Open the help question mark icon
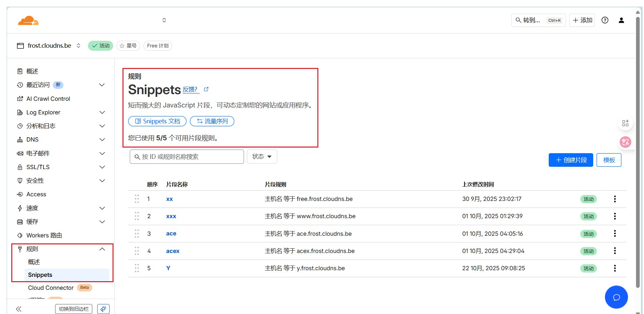 pos(605,20)
